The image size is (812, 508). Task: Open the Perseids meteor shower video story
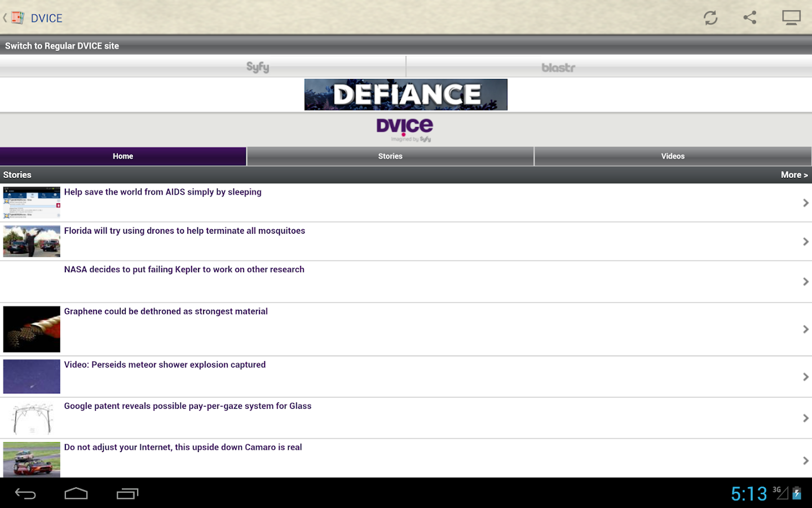pyautogui.click(x=165, y=365)
